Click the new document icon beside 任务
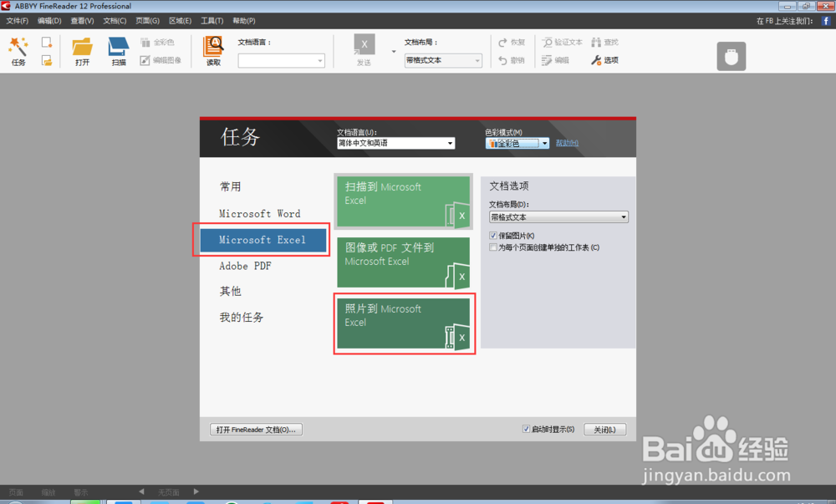836x504 pixels. point(47,42)
